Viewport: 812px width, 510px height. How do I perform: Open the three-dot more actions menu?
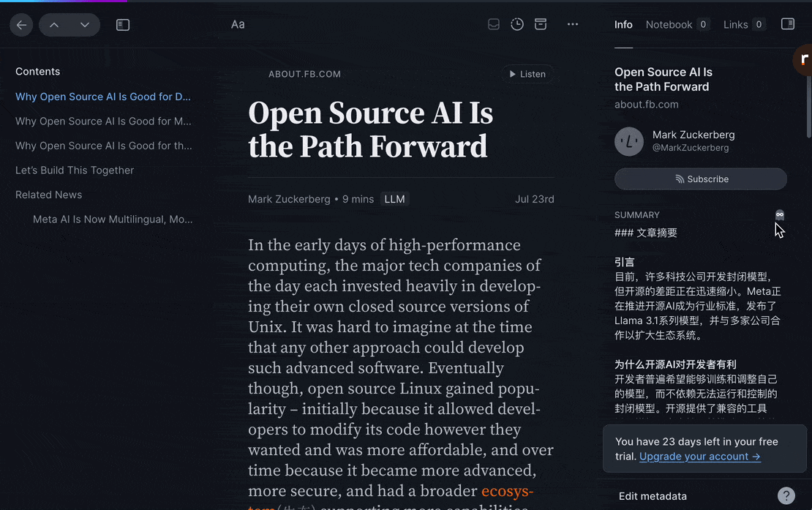(x=573, y=24)
